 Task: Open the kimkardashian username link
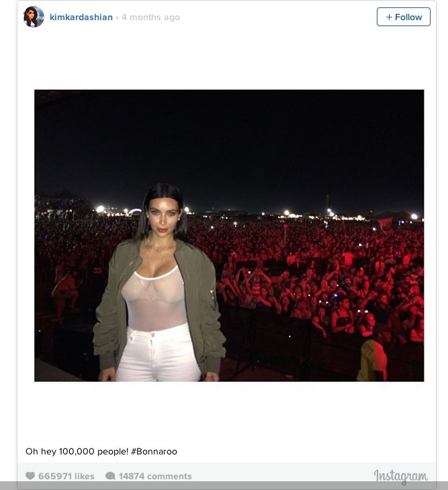tap(81, 17)
